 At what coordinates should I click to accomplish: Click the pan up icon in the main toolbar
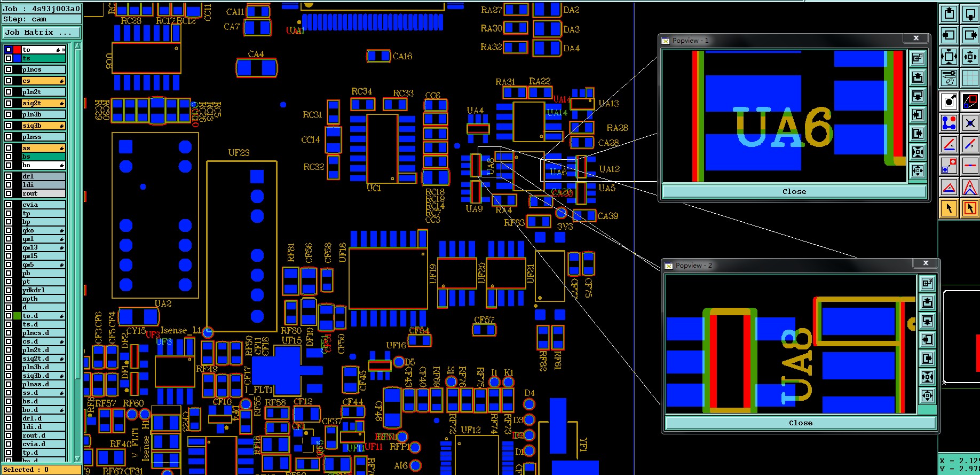pyautogui.click(x=949, y=13)
